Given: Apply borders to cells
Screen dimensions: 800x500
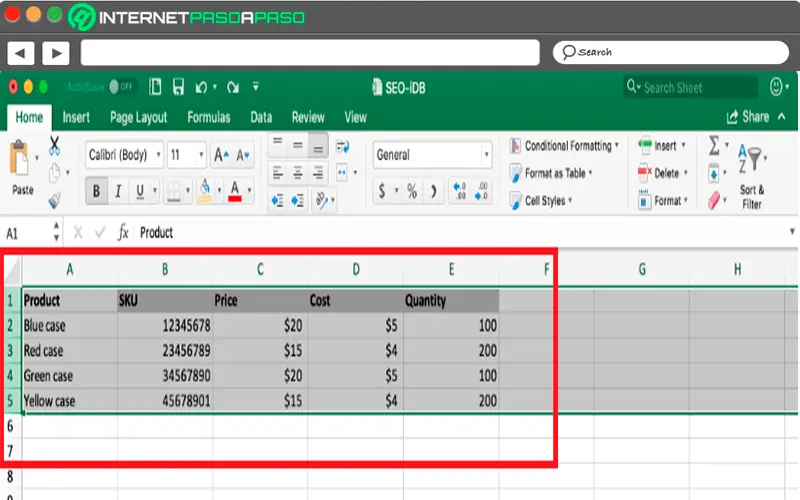Looking at the screenshot, I should 174,191.
